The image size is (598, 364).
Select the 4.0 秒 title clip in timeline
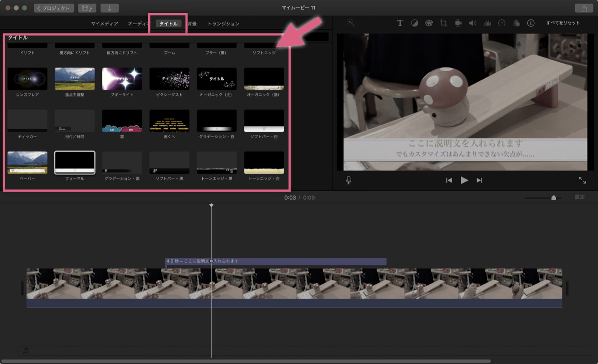click(x=276, y=261)
